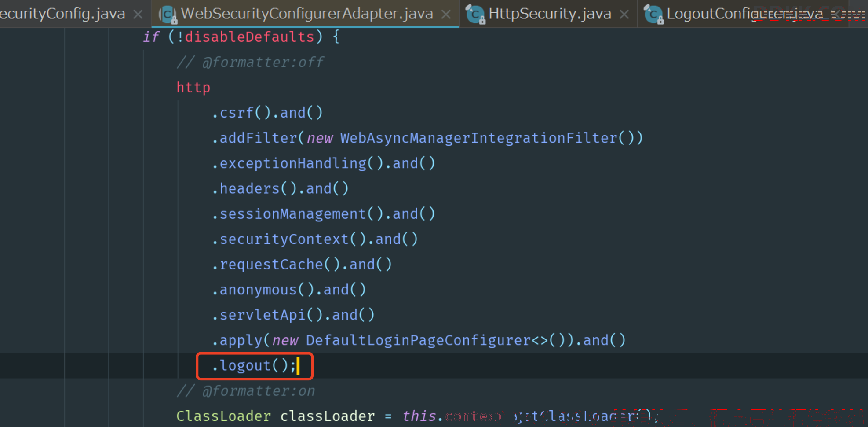Image resolution: width=868 pixels, height=427 pixels.
Task: Switch to the SecurityConfig.java tab
Action: click(62, 14)
